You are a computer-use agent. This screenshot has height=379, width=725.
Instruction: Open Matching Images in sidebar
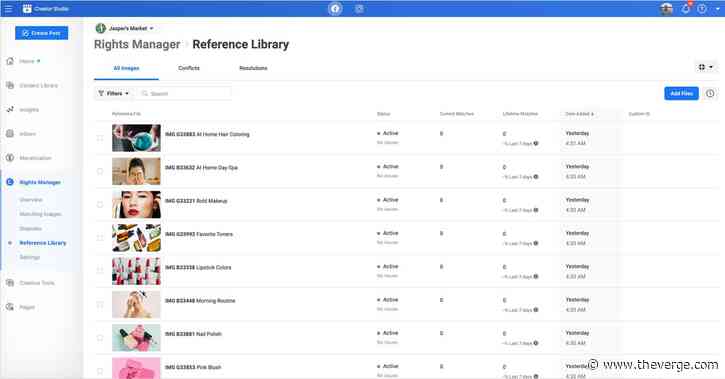(40, 214)
